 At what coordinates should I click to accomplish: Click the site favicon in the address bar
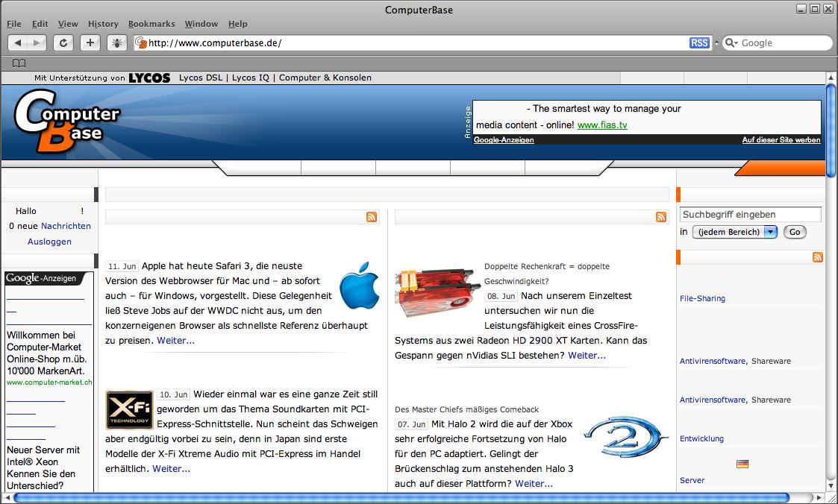[x=141, y=42]
